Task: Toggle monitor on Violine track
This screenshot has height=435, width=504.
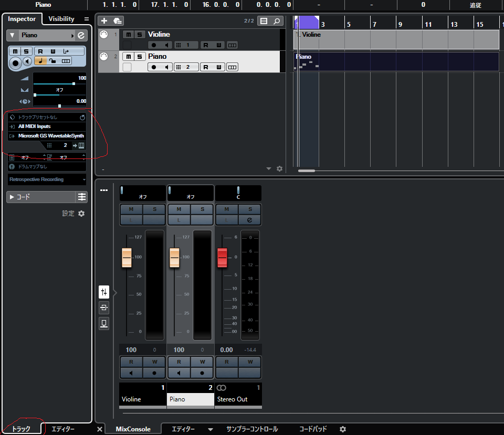Action: 166,45
